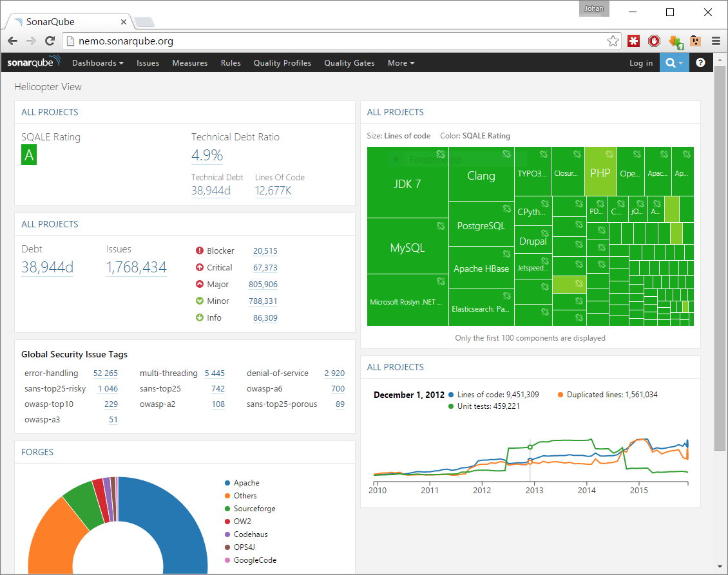The height and width of the screenshot is (575, 728).
Task: Click the Microsoft Roslyn .NET treemap tile
Action: 408,300
